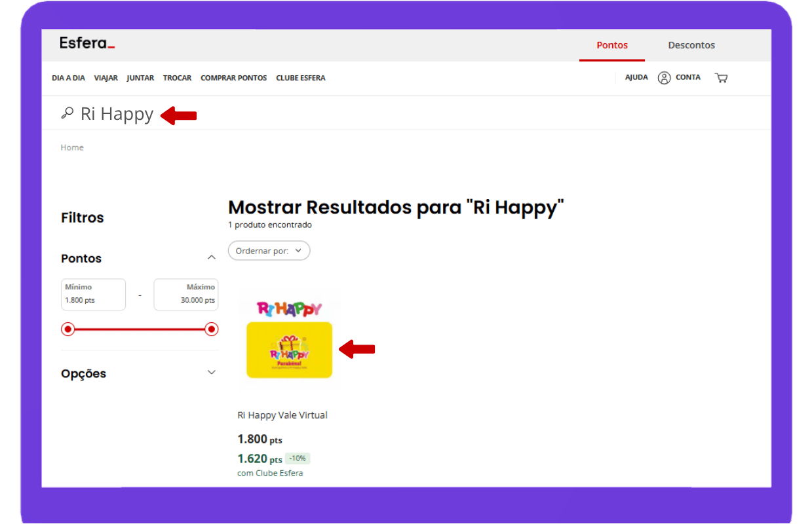The image size is (812, 524).
Task: Open the DIA A DIA menu
Action: (x=68, y=78)
